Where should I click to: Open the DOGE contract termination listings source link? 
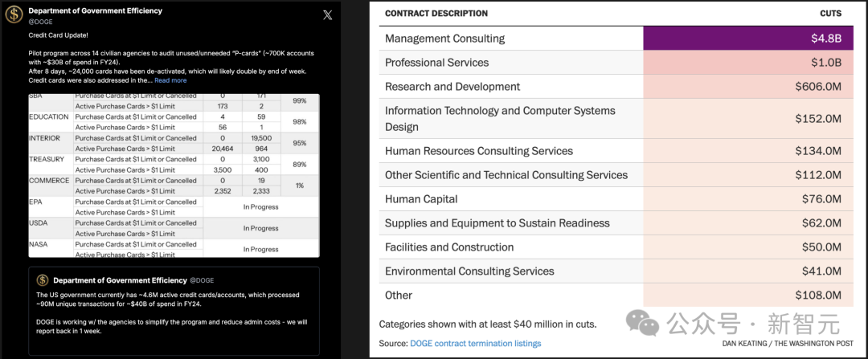click(x=476, y=344)
